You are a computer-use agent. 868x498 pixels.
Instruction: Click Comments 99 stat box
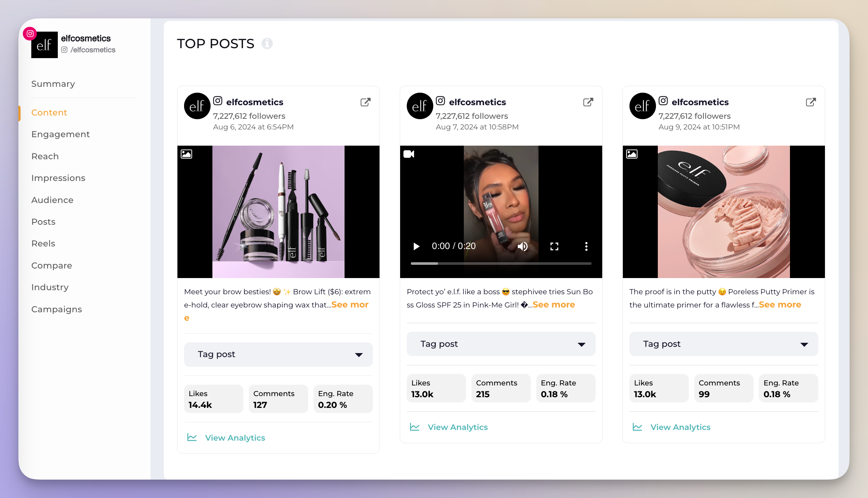coord(724,388)
